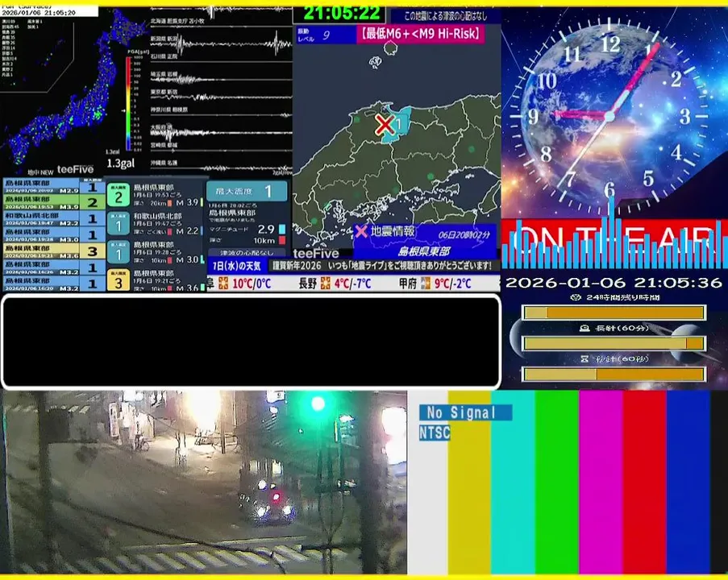The width and height of the screenshot is (728, 580).
Task: Click the 2026-01-06 21:05:36 date readout
Action: point(614,283)
